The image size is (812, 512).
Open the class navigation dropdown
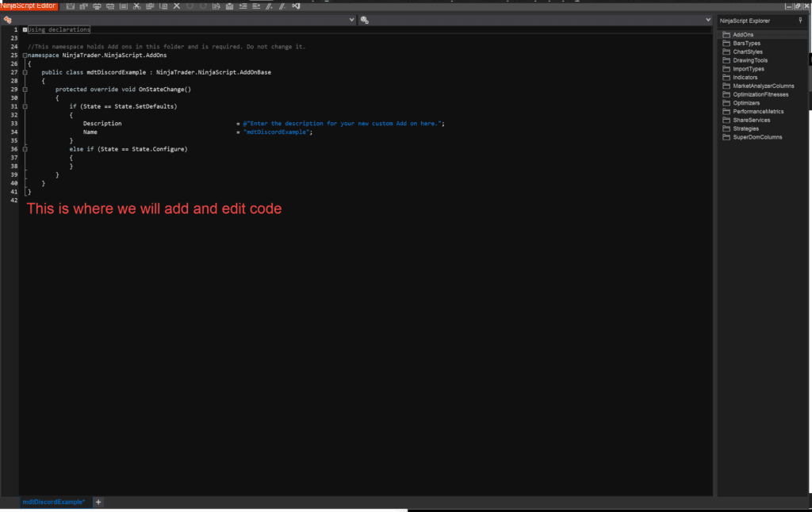pyautogui.click(x=351, y=20)
